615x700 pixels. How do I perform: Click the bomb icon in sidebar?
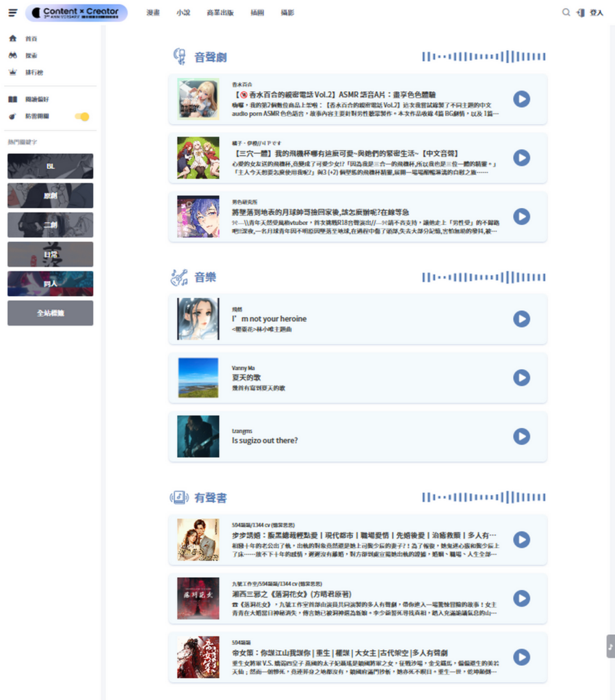tap(12, 116)
